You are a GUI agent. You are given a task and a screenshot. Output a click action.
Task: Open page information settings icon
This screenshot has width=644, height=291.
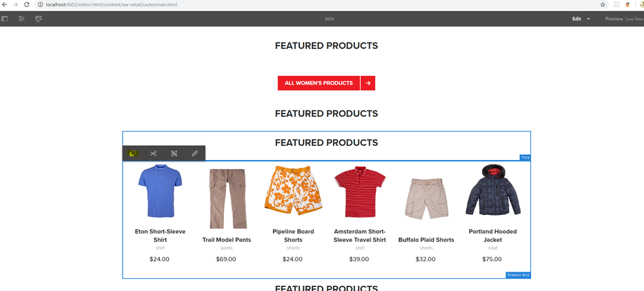22,19
